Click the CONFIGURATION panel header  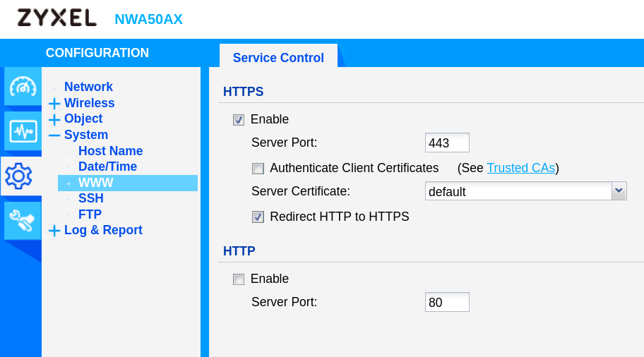click(x=97, y=53)
